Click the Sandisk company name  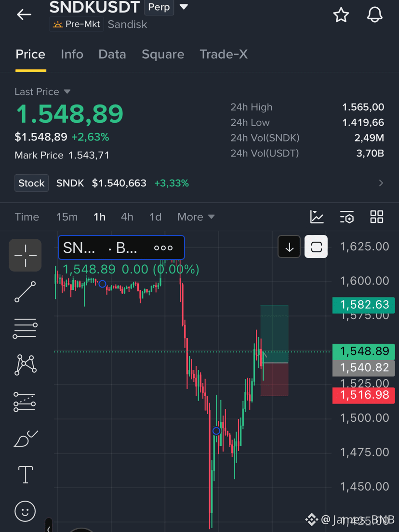(127, 25)
